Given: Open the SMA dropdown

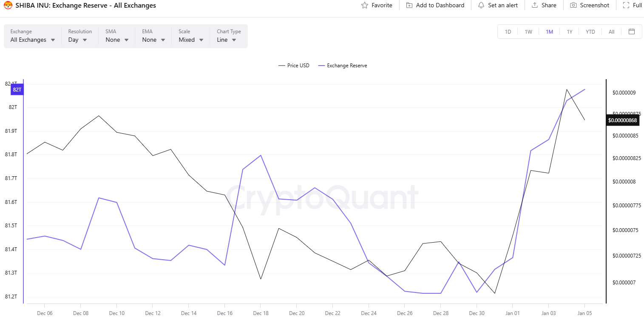Looking at the screenshot, I should tap(117, 40).
